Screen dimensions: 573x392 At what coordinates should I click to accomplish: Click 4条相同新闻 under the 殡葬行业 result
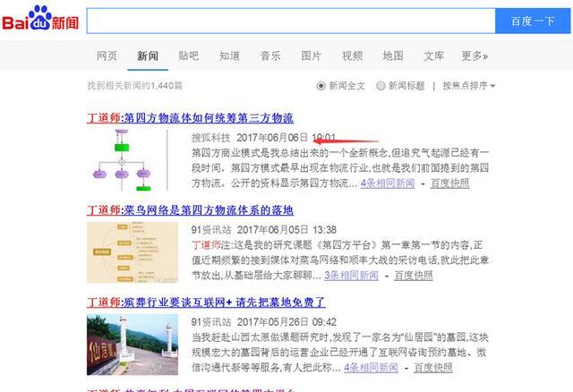click(x=371, y=367)
